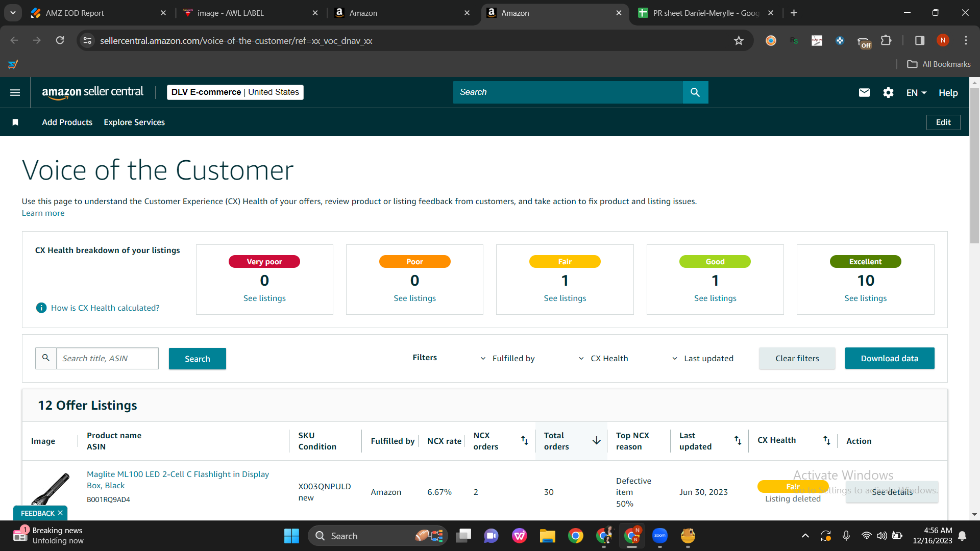Click the Amazon Seller Central logo
Viewport: 980px width, 551px height.
tap(92, 92)
